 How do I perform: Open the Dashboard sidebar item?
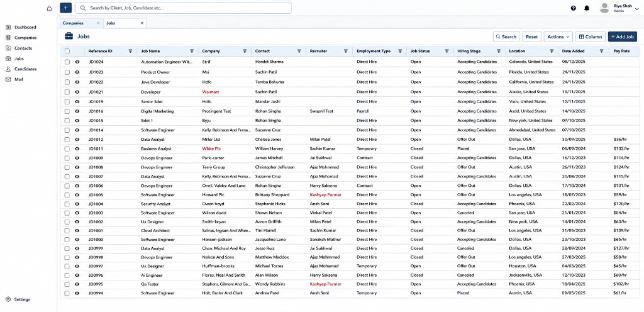[x=25, y=27]
